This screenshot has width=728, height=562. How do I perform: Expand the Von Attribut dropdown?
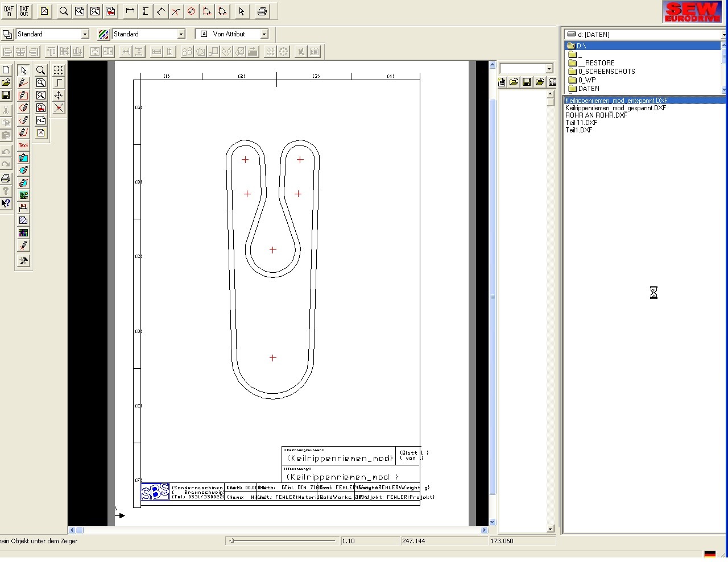tap(264, 34)
